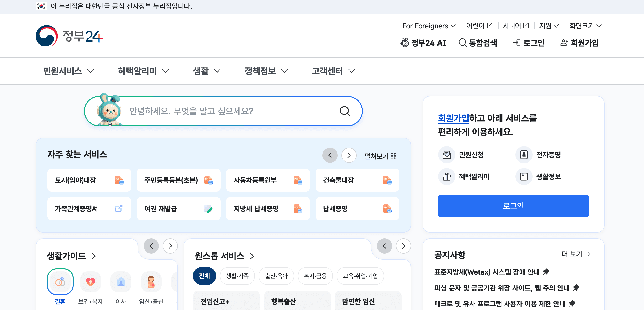Select the 교육·취업·기업 tab
Screen dimensions: 644x310
point(360,276)
